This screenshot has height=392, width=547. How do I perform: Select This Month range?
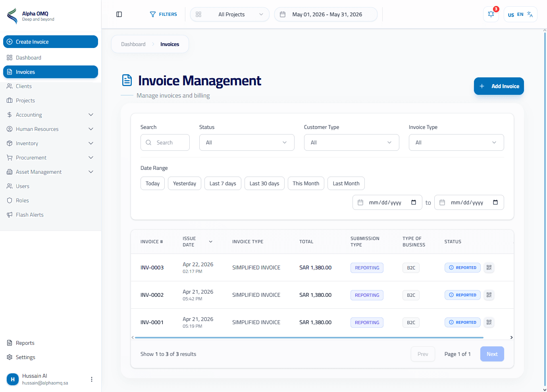[x=306, y=183]
